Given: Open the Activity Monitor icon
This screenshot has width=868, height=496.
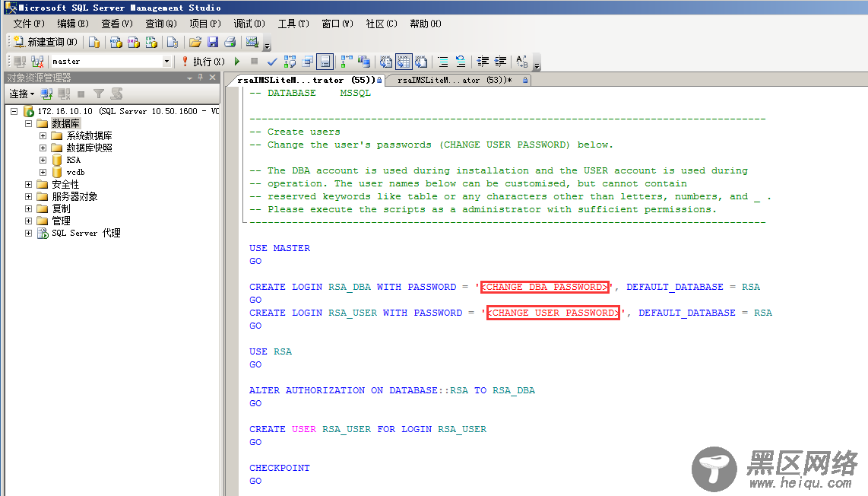Looking at the screenshot, I should click(252, 42).
